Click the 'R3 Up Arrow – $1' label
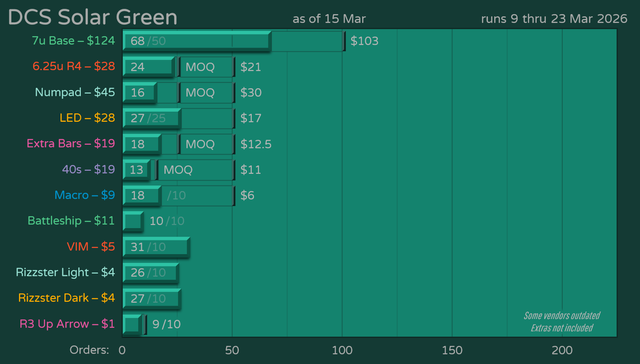Screen dimensions: 640x364 [67, 324]
